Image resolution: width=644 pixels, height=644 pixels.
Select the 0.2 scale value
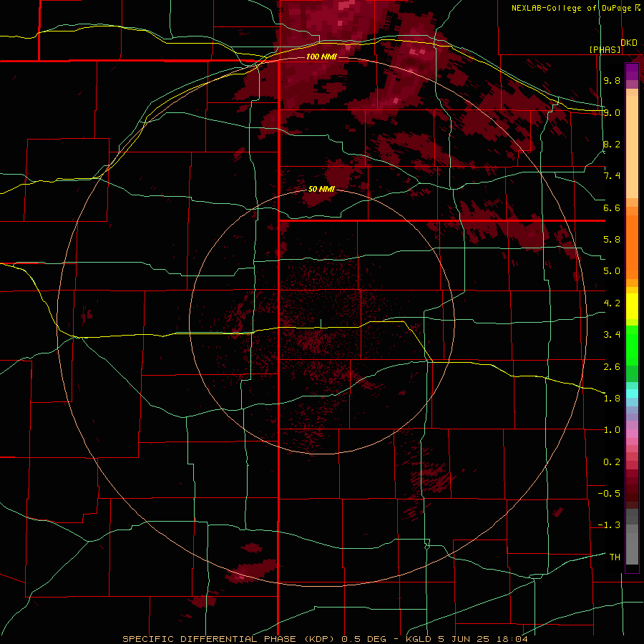pyautogui.click(x=612, y=462)
